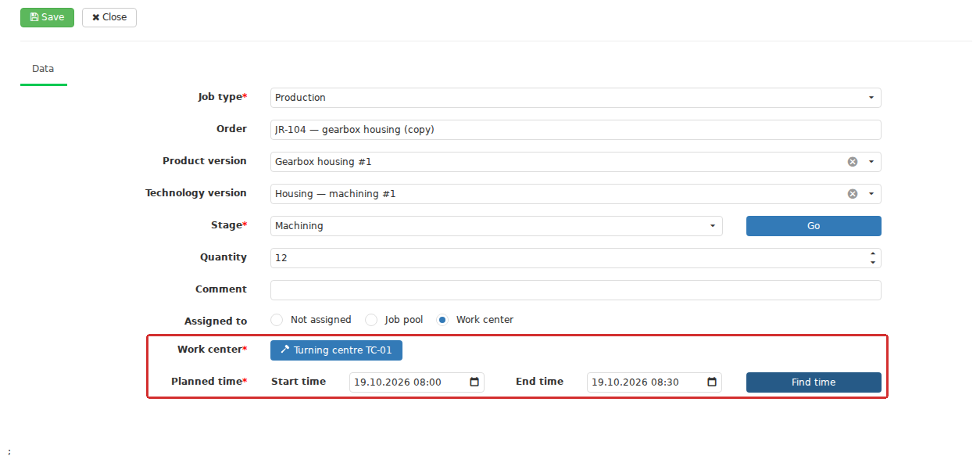Screen dimensions: 980x463
Task: Select the Job pool radio option
Action: click(x=371, y=320)
